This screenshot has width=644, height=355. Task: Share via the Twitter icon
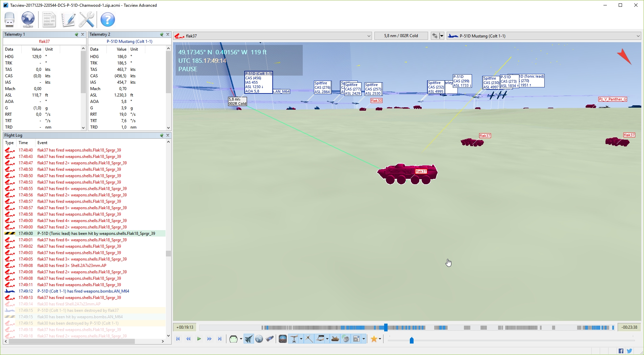629,351
